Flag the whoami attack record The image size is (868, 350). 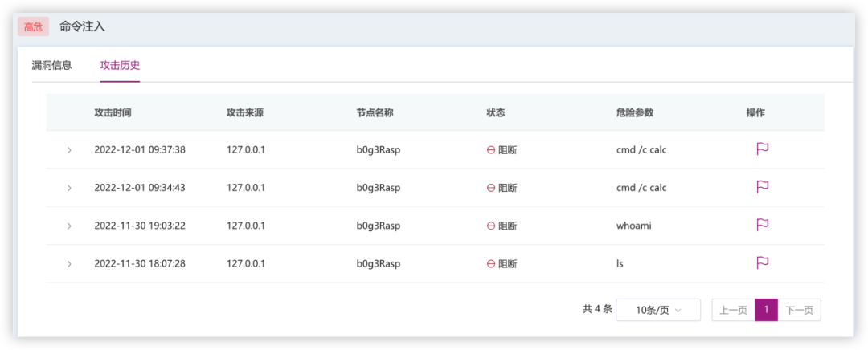(x=763, y=226)
